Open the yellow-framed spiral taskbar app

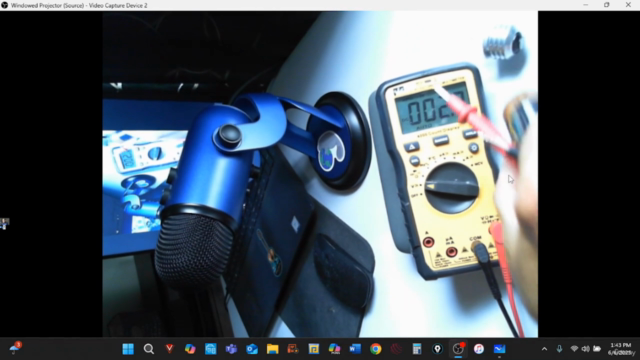pyautogui.click(x=314, y=349)
